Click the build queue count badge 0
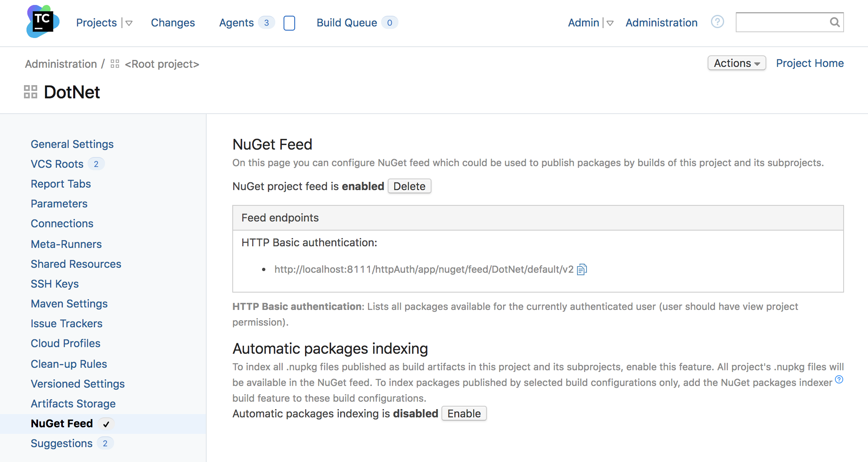Viewport: 868px width, 462px height. point(390,23)
